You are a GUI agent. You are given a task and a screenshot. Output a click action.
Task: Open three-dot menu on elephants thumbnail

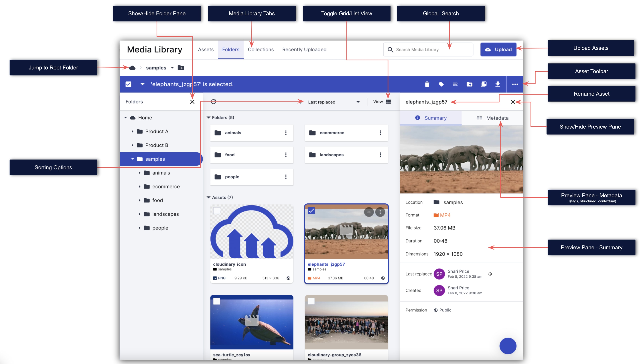coord(380,212)
